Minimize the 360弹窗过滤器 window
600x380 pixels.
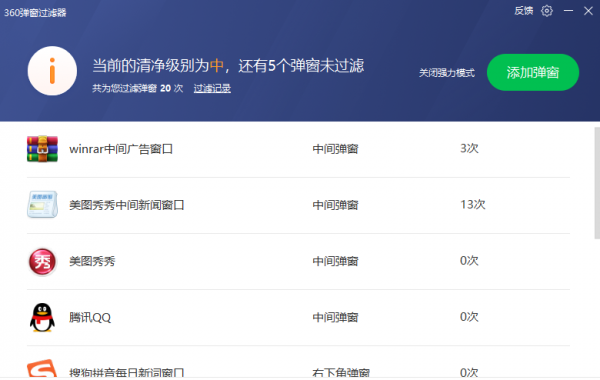click(568, 11)
